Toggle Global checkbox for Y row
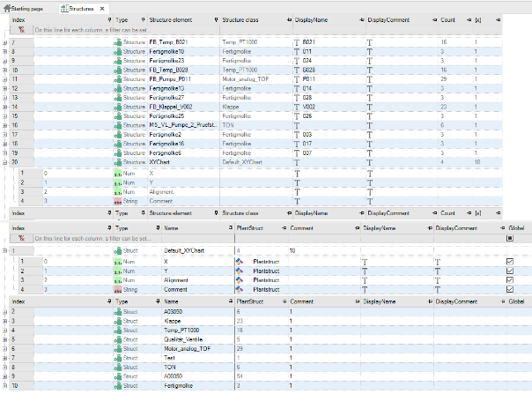The height and width of the screenshot is (401, 532). pos(510,271)
